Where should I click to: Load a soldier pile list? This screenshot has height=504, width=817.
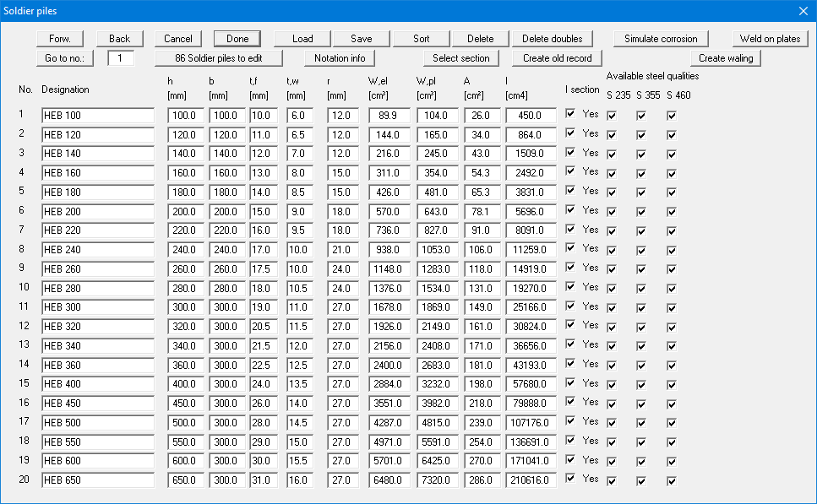click(302, 38)
